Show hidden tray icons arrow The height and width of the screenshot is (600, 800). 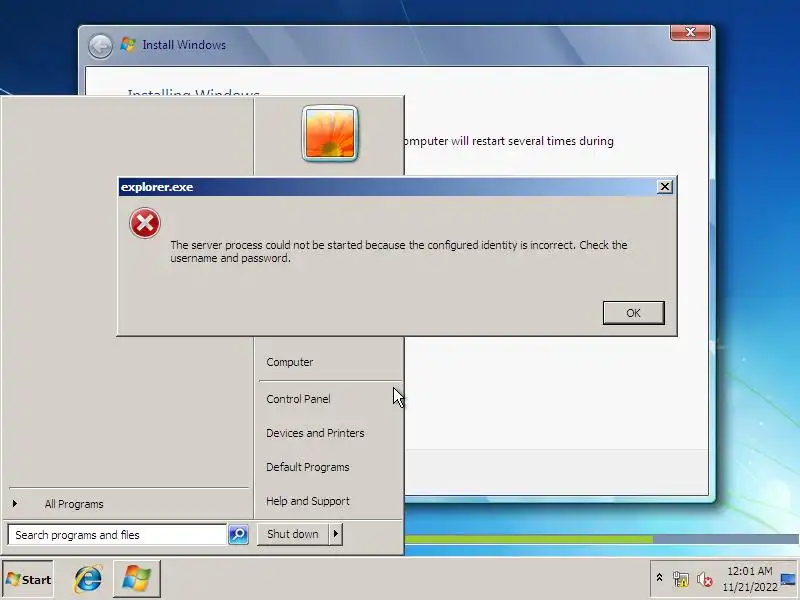click(x=659, y=578)
